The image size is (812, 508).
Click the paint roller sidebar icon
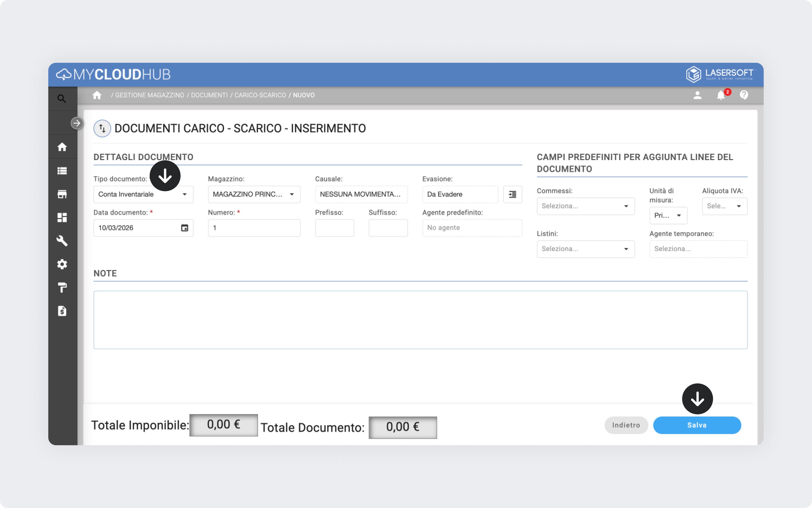(62, 288)
